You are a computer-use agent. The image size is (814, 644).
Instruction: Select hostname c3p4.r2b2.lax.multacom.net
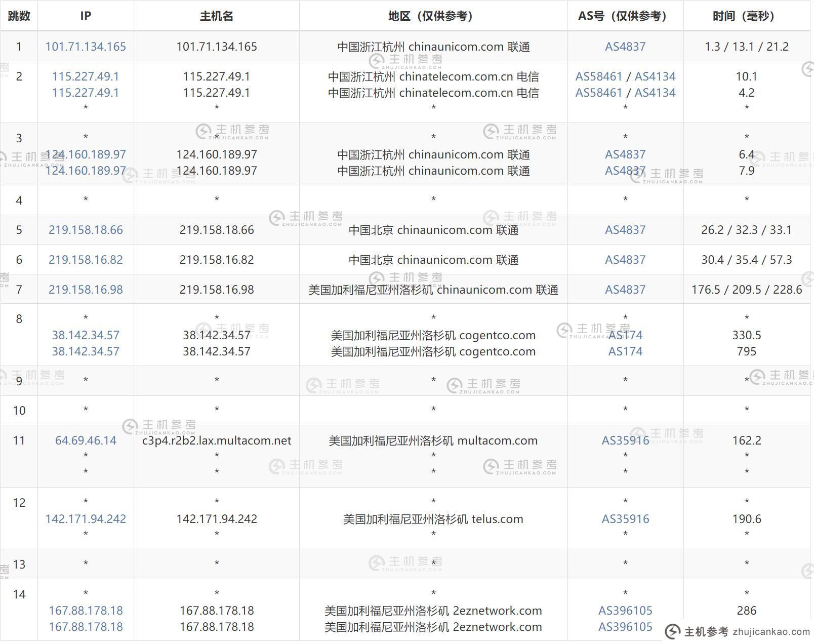pos(217,440)
